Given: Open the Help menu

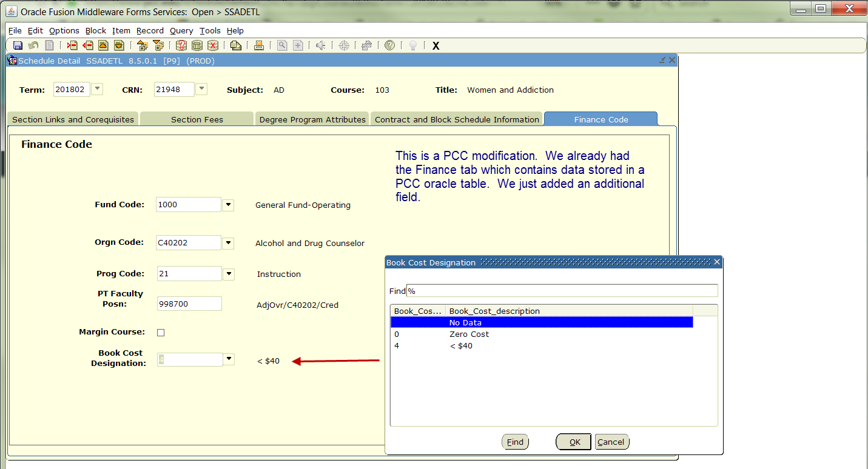Looking at the screenshot, I should (235, 30).
